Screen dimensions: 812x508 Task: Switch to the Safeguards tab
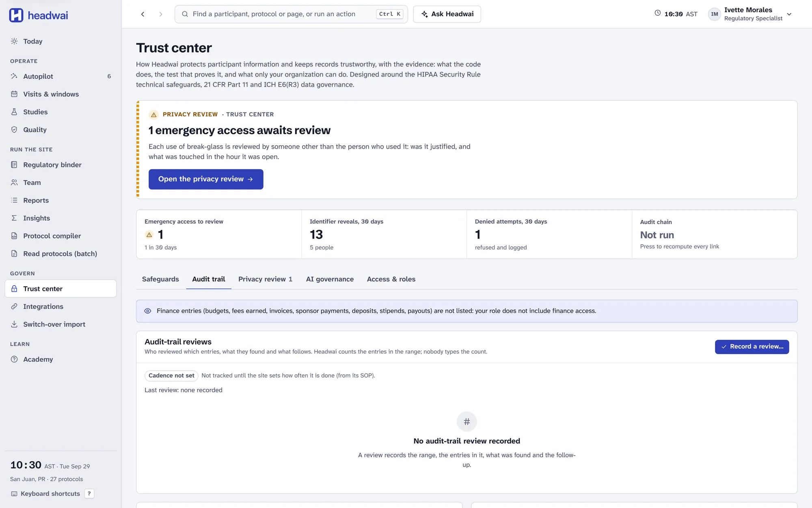(160, 279)
